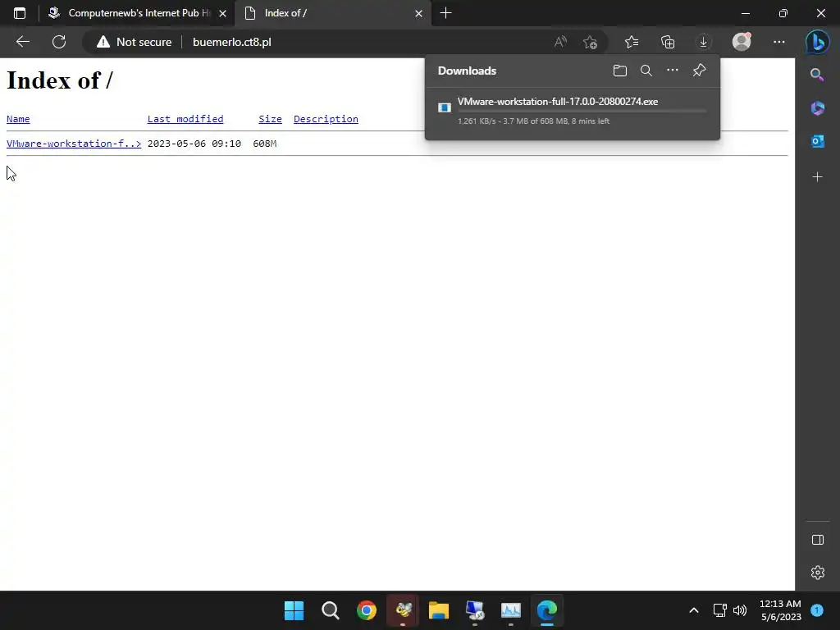Open the user profile avatar
The height and width of the screenshot is (630, 840).
click(742, 42)
